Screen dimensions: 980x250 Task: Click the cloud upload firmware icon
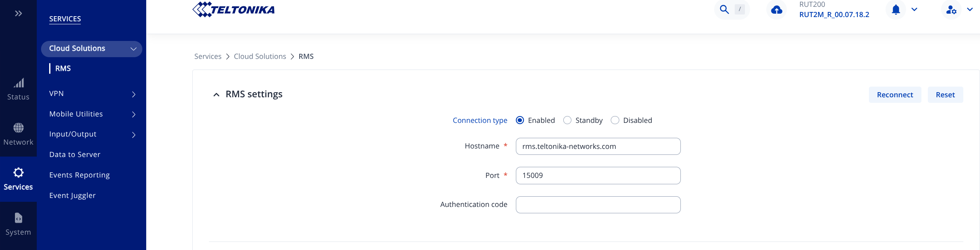click(777, 9)
